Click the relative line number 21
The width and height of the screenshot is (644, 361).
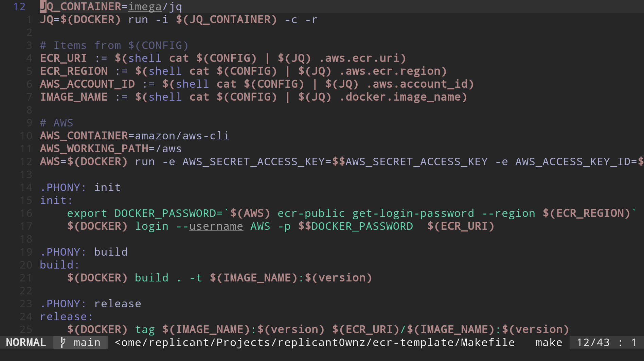[x=26, y=278]
